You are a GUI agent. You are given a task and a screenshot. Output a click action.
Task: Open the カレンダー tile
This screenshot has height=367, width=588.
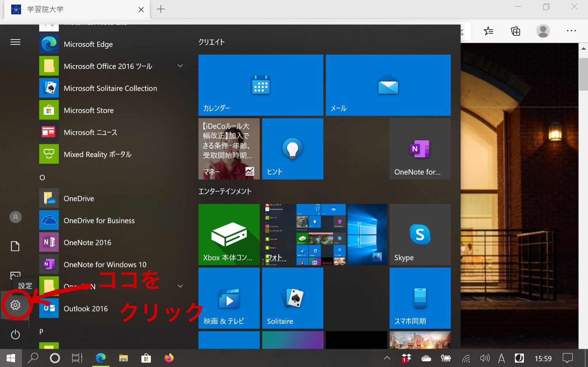tap(261, 85)
